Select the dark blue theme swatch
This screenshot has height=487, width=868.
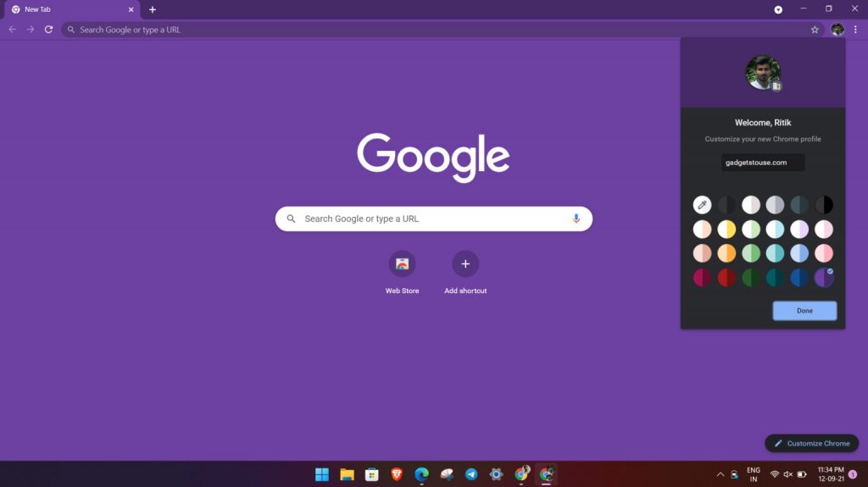pyautogui.click(x=799, y=278)
